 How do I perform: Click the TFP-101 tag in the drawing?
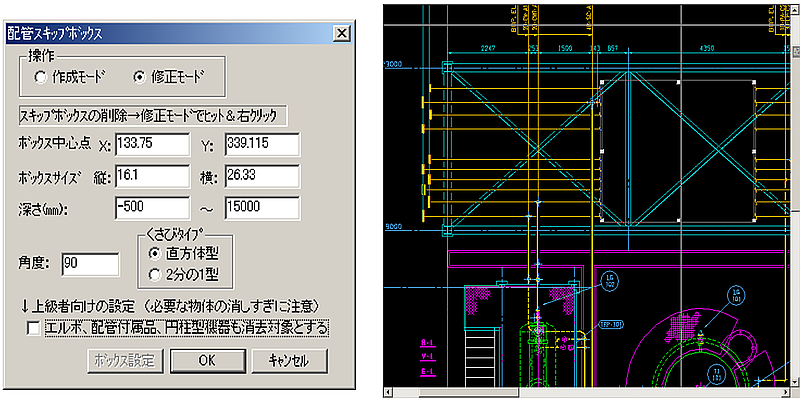612,324
